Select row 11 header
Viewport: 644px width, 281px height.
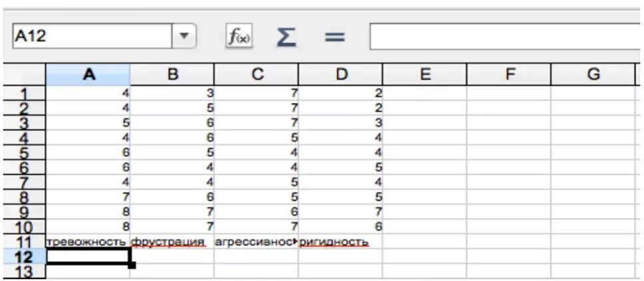point(24,242)
